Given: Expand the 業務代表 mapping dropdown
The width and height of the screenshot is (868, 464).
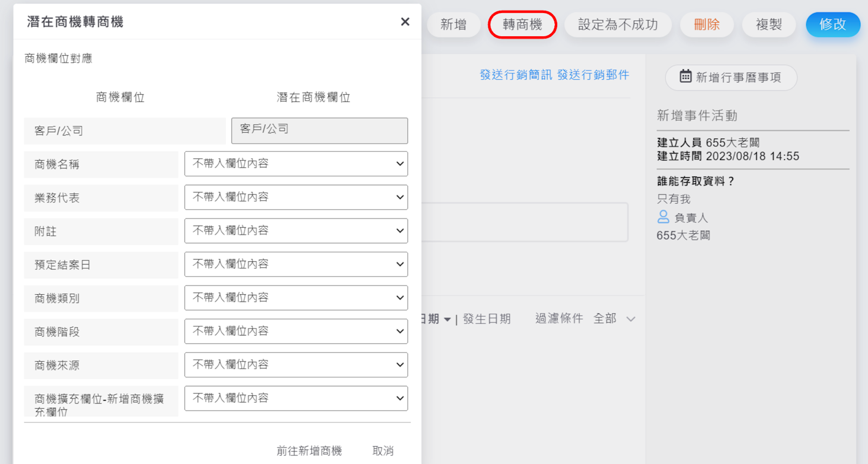Looking at the screenshot, I should click(x=296, y=197).
